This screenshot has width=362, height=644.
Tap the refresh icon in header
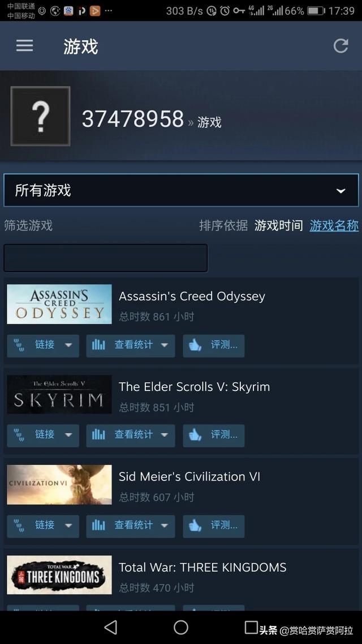tap(341, 46)
